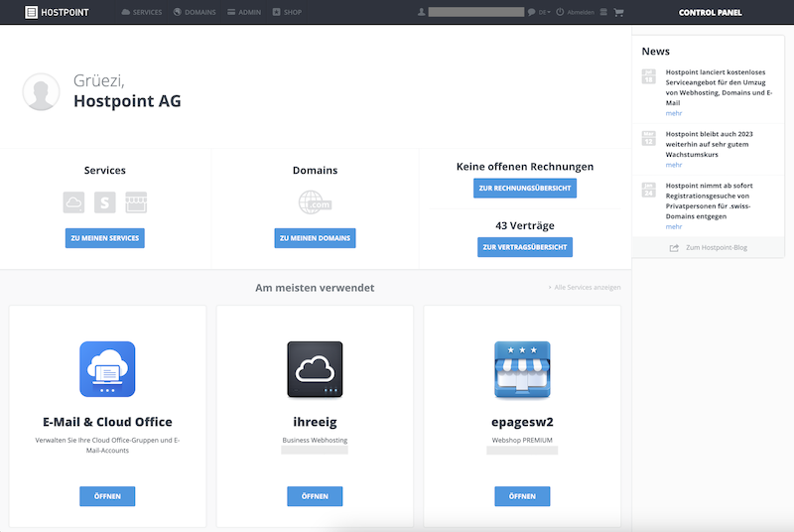794x532 pixels.
Task: Click the News panel heading
Action: (x=655, y=52)
